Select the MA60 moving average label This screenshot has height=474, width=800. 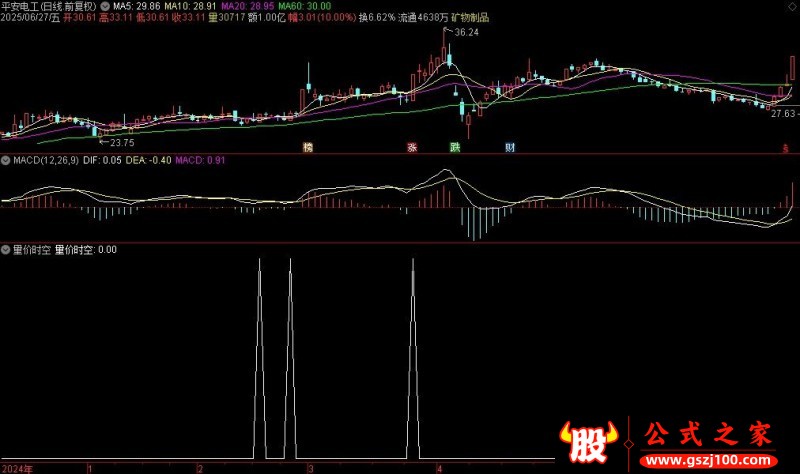point(305,7)
